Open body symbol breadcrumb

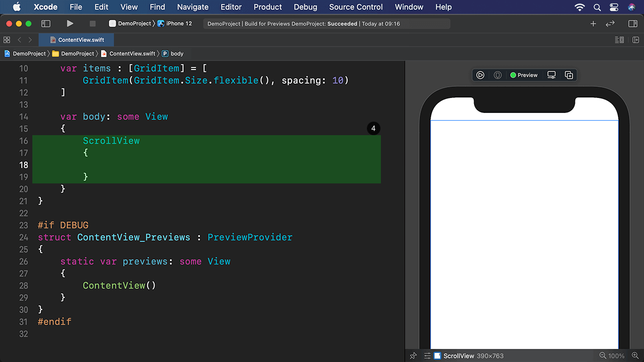coord(173,54)
